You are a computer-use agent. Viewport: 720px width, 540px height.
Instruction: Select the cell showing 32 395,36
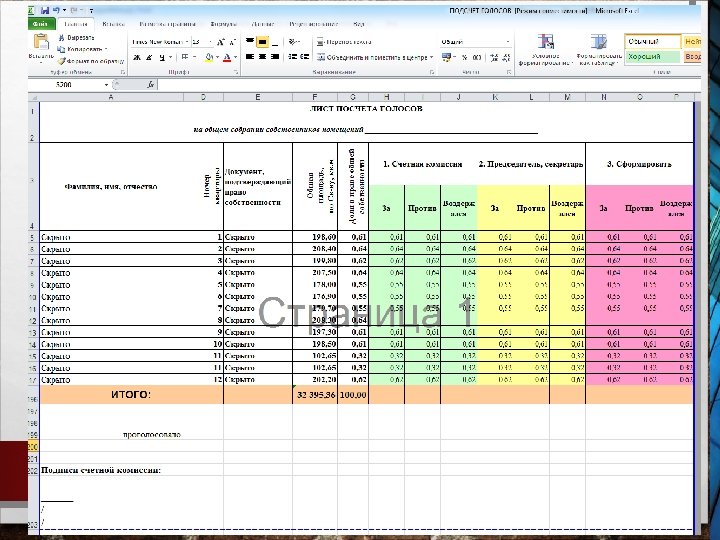[x=315, y=394]
